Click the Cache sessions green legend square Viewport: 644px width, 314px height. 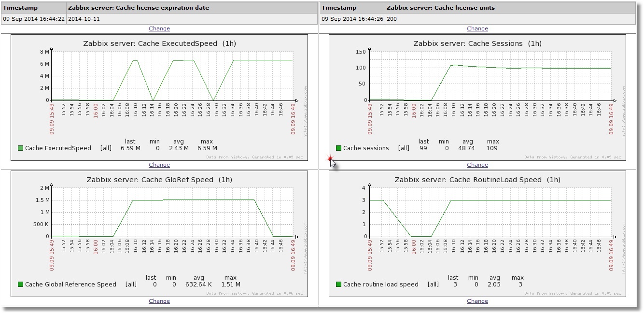[338, 148]
